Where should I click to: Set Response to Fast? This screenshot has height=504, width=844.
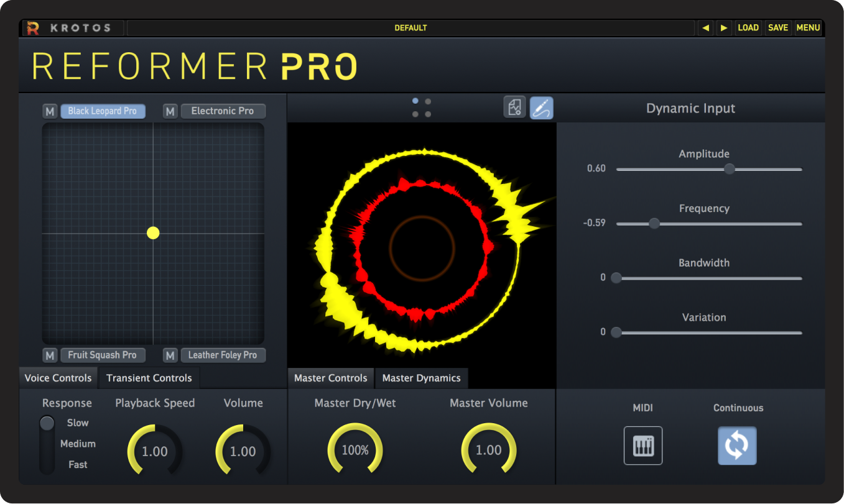tap(78, 465)
